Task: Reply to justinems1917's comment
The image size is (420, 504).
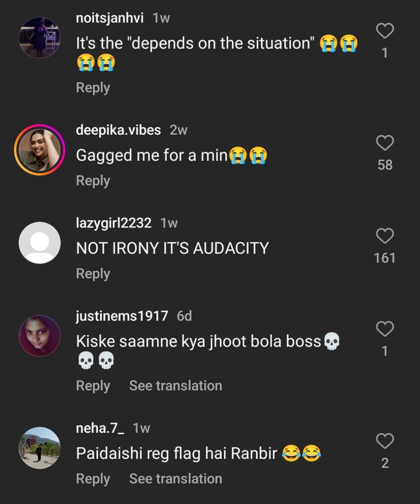Action: pyautogui.click(x=93, y=385)
